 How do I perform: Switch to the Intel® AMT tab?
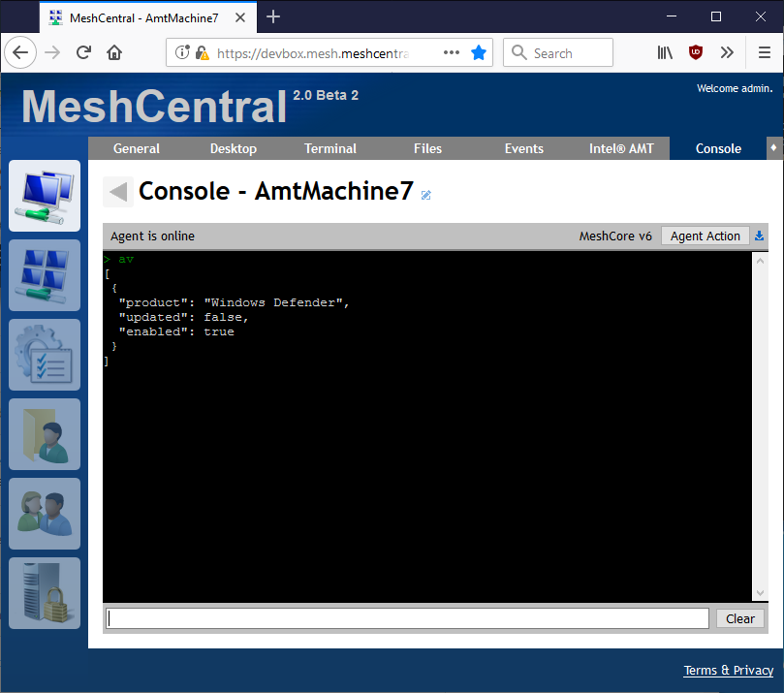[621, 148]
